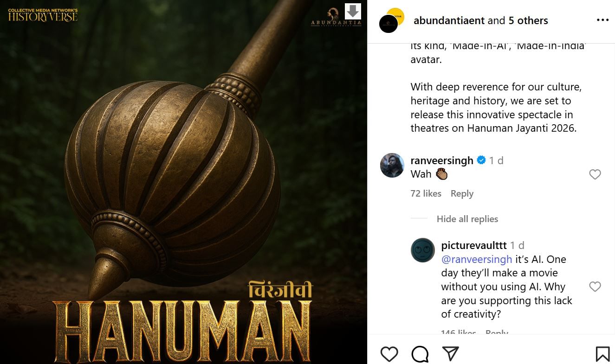The image size is (615, 364).
Task: Reply to ranveersingh's comment
Action: coord(462,193)
